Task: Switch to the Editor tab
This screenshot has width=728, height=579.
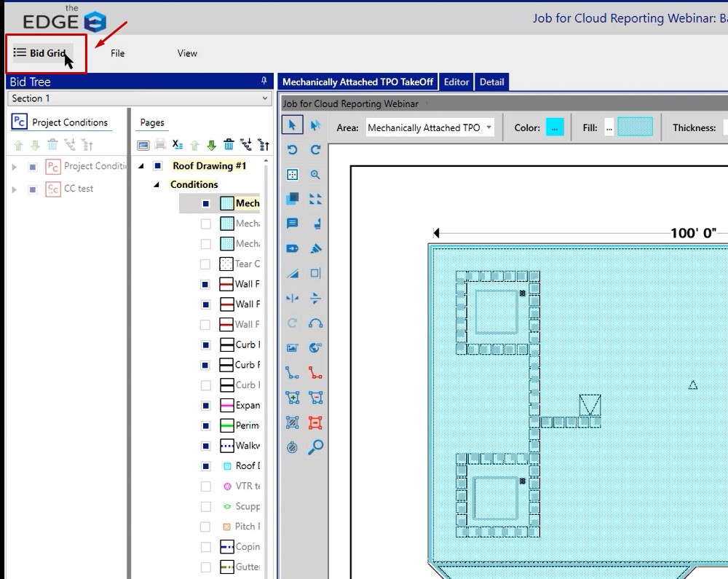Action: (x=456, y=82)
